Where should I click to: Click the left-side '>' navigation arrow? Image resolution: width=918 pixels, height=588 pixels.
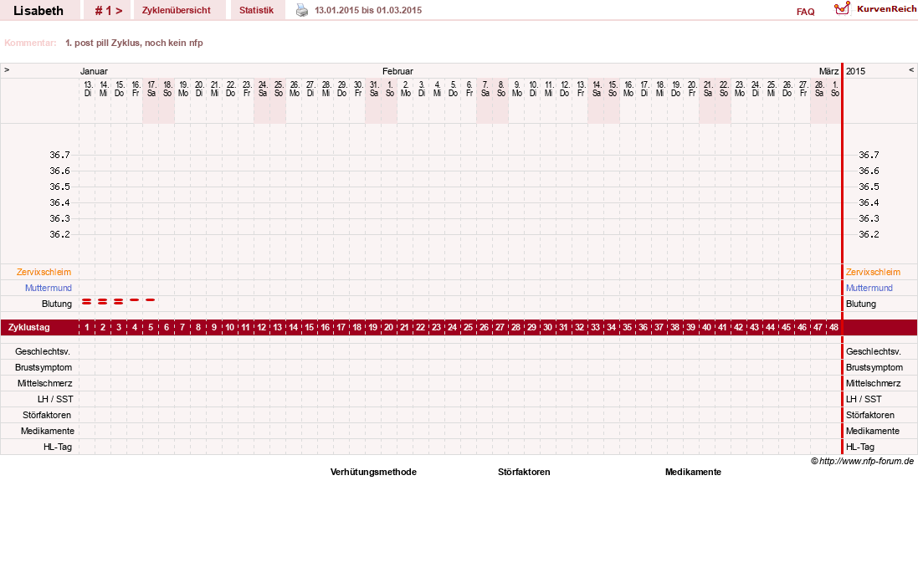(7, 70)
